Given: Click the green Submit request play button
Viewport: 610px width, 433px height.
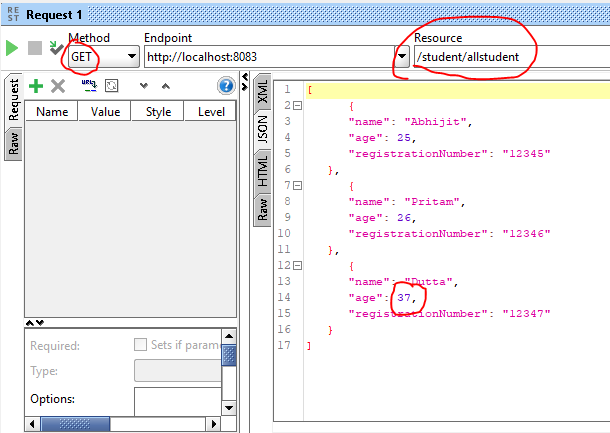Looking at the screenshot, I should tap(12, 48).
